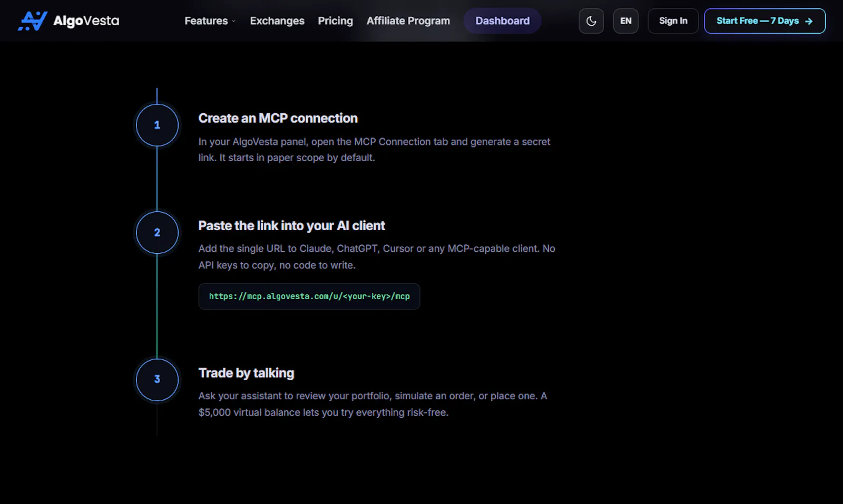Expand the Features dropdown menu
843x504 pixels.
pyautogui.click(x=210, y=21)
